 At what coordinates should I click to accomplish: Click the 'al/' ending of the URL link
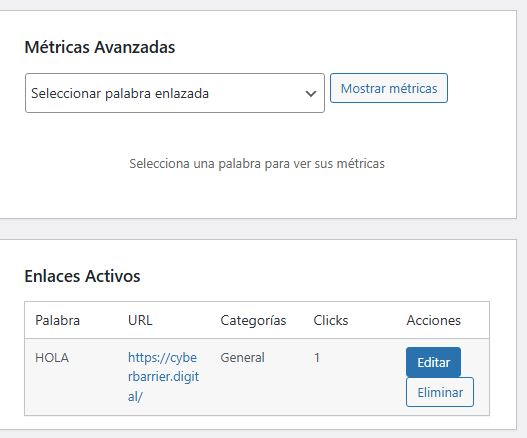pyautogui.click(x=135, y=397)
